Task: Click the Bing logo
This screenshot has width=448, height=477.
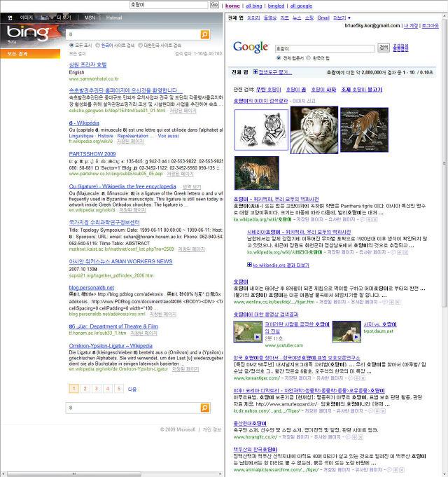Action: click(x=28, y=32)
